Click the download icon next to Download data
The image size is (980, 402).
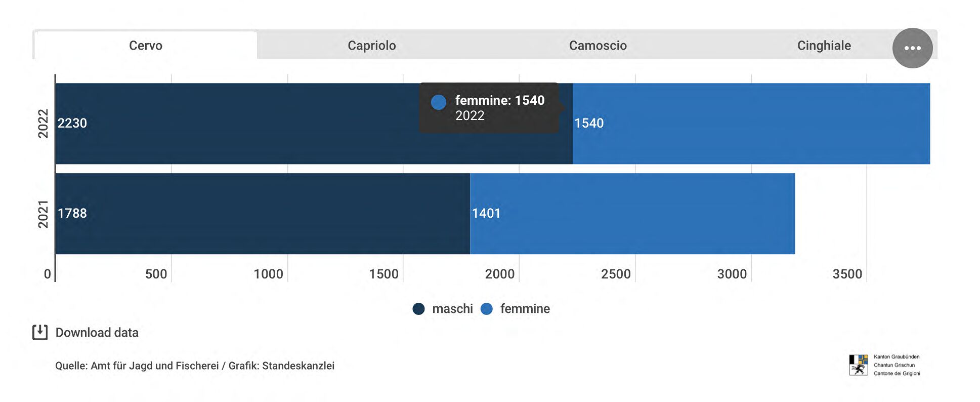(x=40, y=333)
